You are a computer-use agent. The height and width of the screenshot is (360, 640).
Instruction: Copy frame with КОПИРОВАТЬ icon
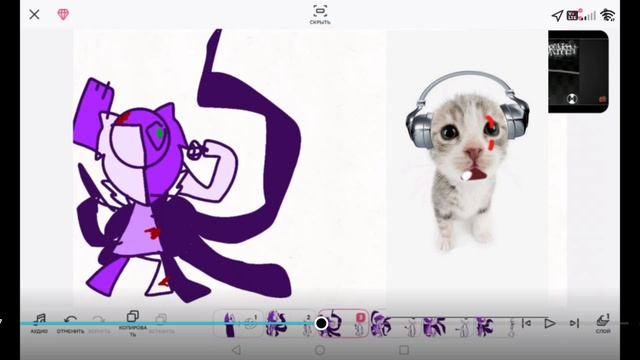133,323
